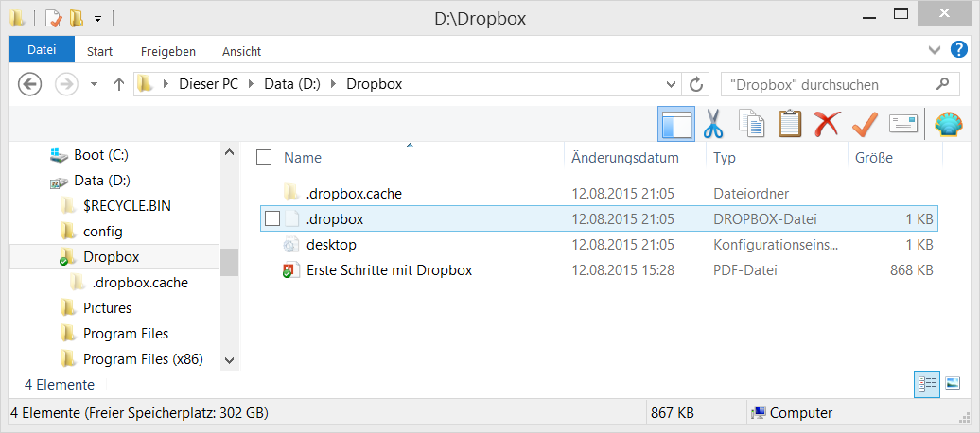980x433 pixels.
Task: Click the blue Help question mark icon
Action: point(959,50)
